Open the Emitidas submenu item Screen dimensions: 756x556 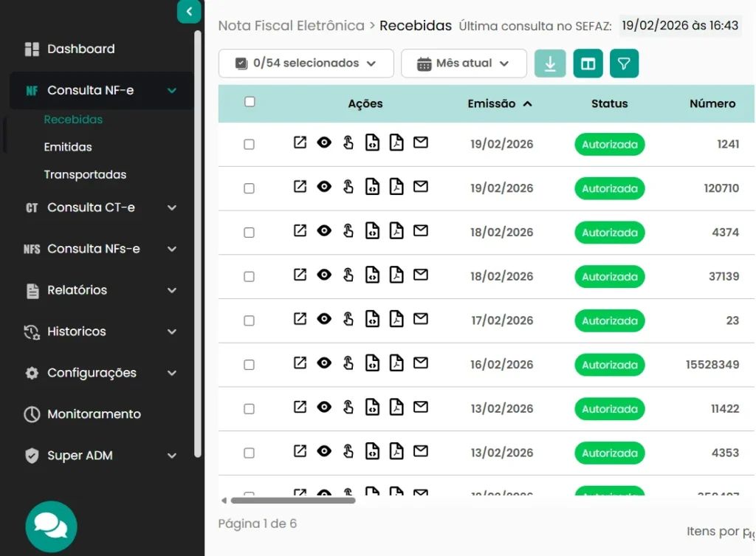(68, 147)
